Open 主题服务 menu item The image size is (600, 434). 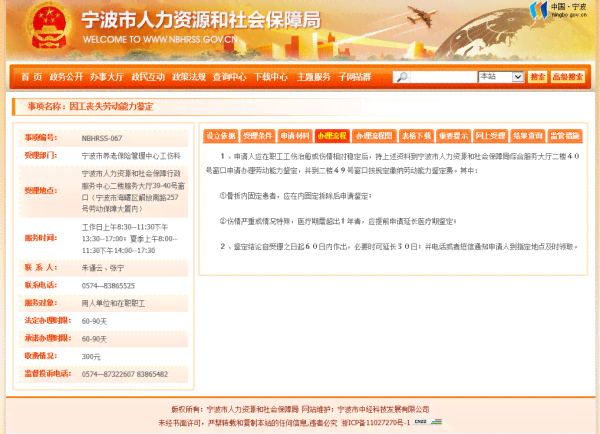(x=314, y=77)
